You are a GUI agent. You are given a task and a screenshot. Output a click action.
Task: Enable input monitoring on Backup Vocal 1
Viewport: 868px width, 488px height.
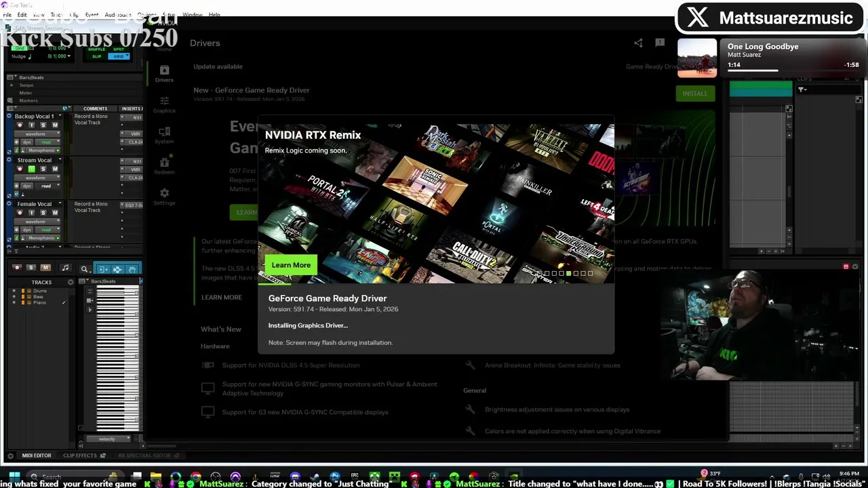[31, 125]
